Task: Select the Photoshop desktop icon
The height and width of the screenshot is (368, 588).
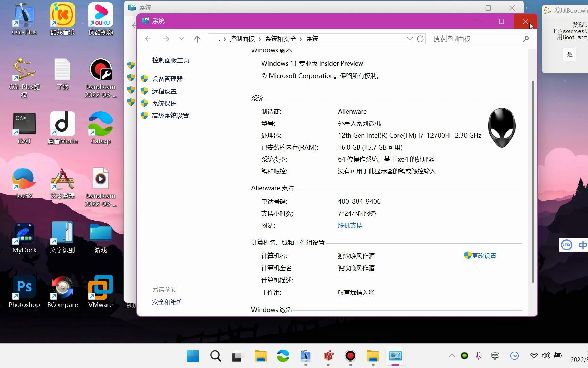Action: pos(24,292)
